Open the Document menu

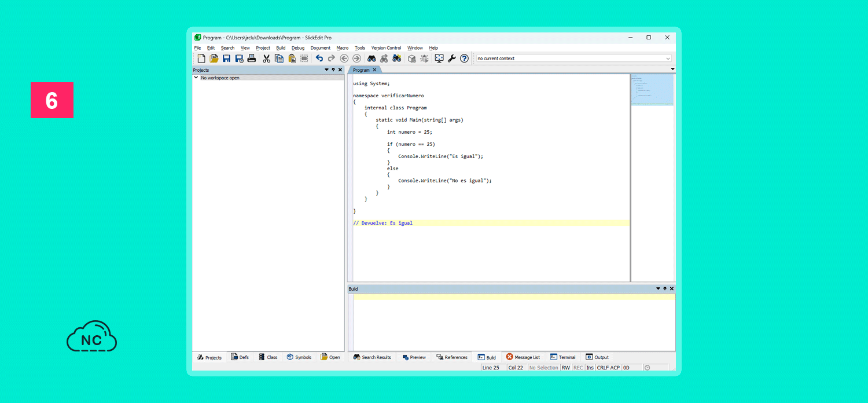320,48
